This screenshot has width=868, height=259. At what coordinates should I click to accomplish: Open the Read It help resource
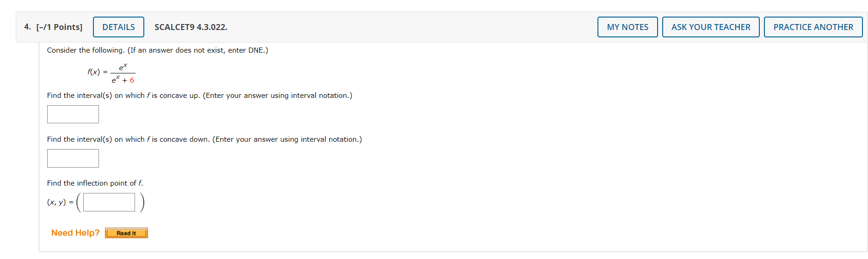tap(126, 233)
